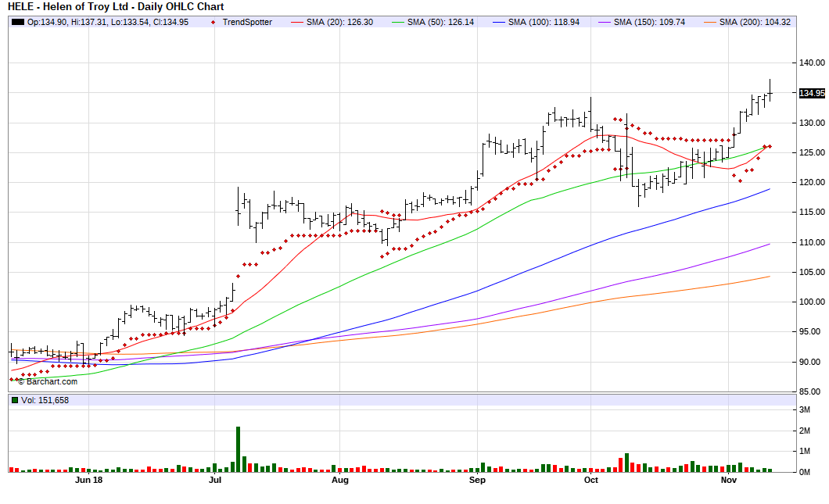Click the 115.00 price axis label

point(812,211)
